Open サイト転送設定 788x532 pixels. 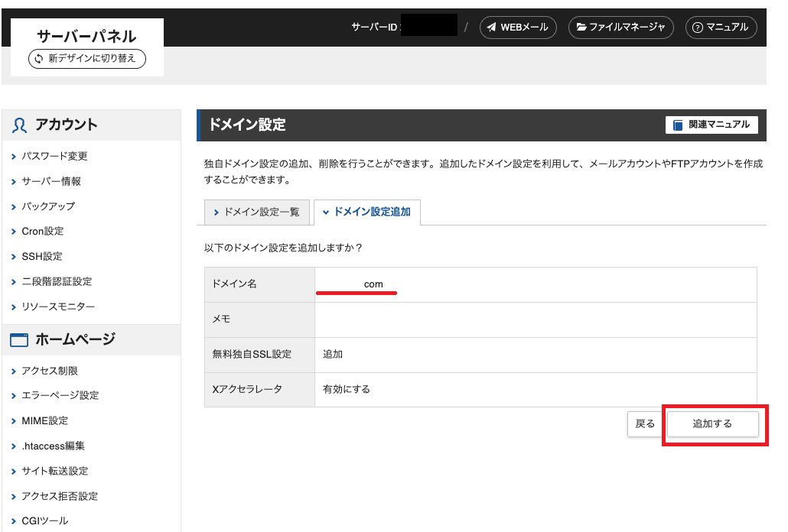[55, 472]
